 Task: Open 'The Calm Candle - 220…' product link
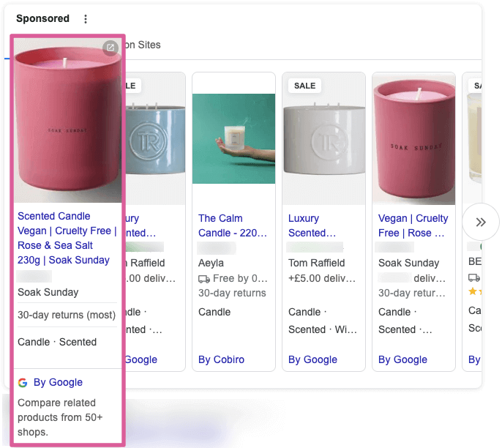(233, 225)
